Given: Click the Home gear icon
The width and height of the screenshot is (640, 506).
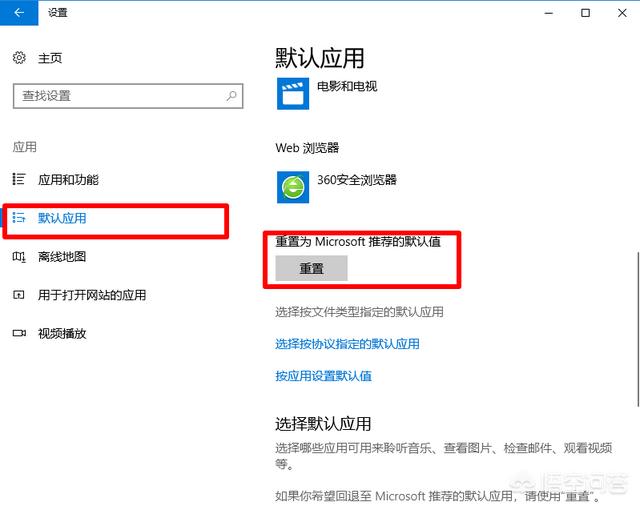Looking at the screenshot, I should [19, 58].
